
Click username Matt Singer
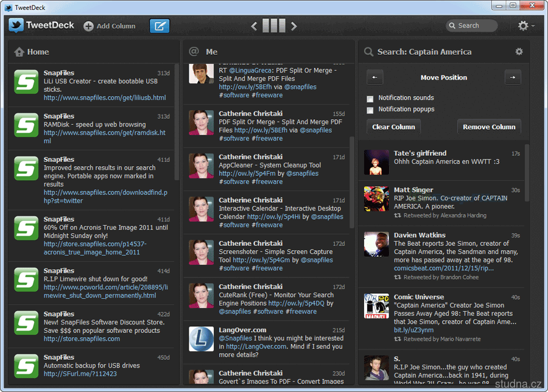pyautogui.click(x=413, y=190)
